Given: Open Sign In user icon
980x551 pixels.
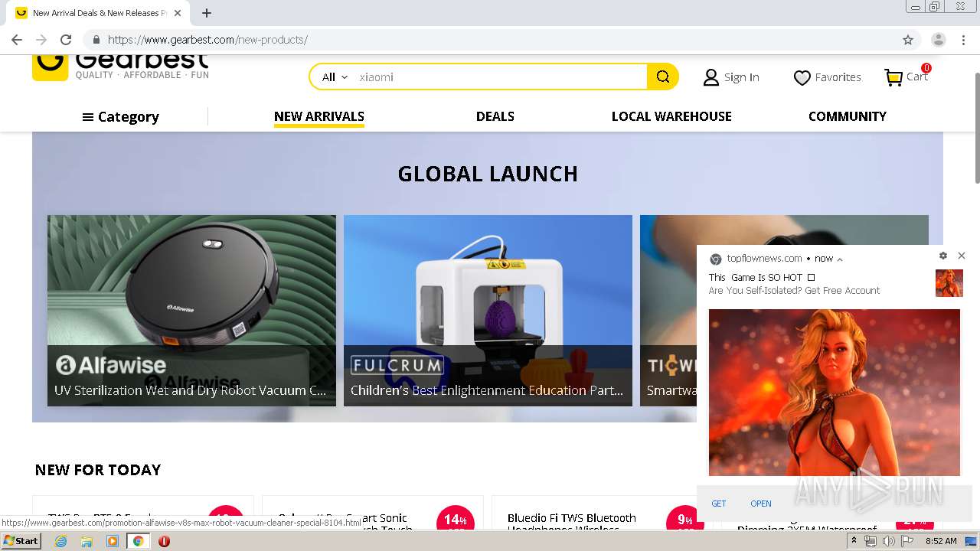Looking at the screenshot, I should point(710,77).
